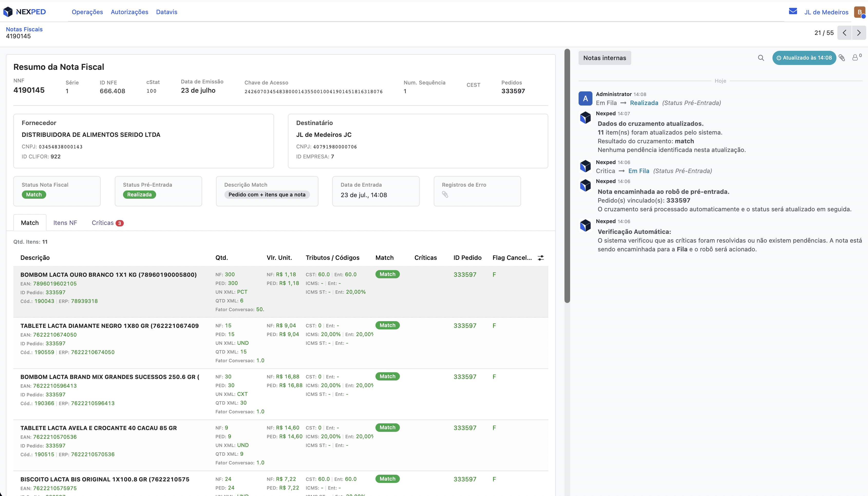Open the Datavis menu
868x496 pixels.
click(167, 12)
